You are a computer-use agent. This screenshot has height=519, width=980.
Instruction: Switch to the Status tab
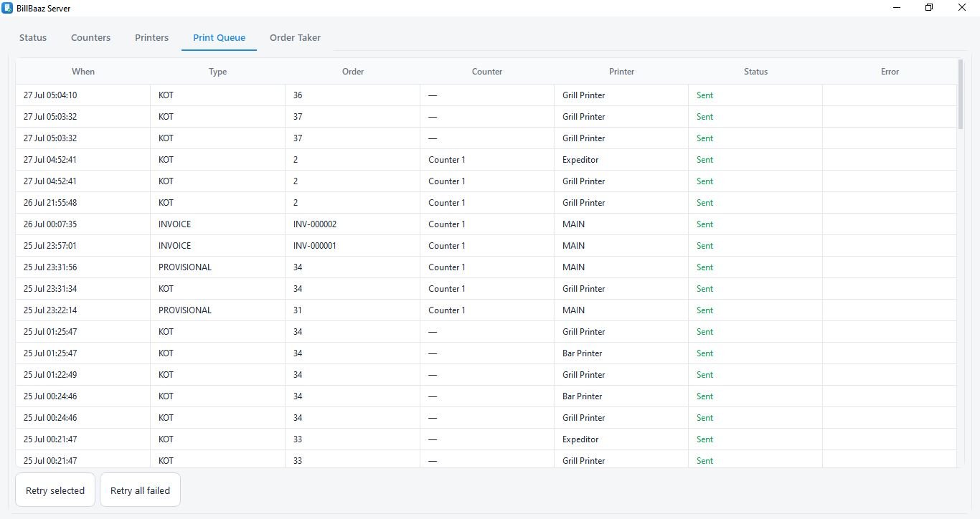33,37
